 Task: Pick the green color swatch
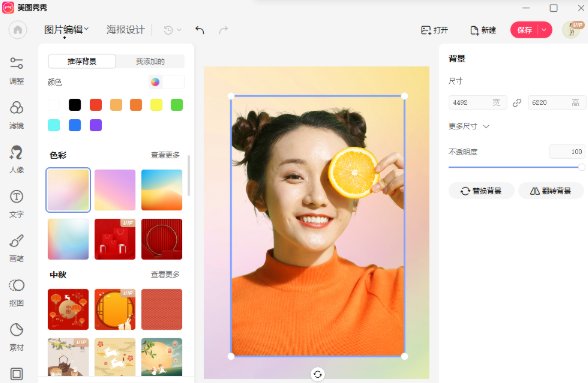(177, 105)
